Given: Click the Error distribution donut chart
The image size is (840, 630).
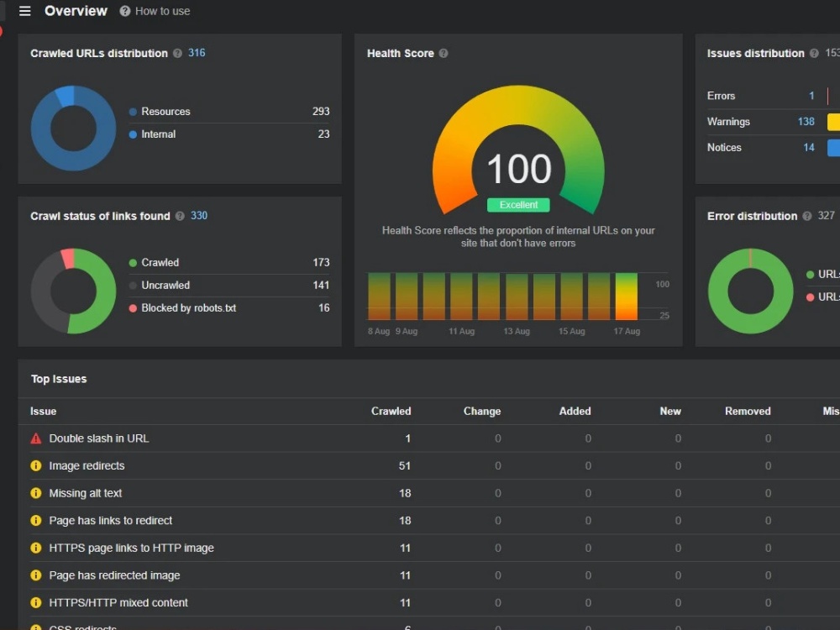Looking at the screenshot, I should pyautogui.click(x=750, y=291).
